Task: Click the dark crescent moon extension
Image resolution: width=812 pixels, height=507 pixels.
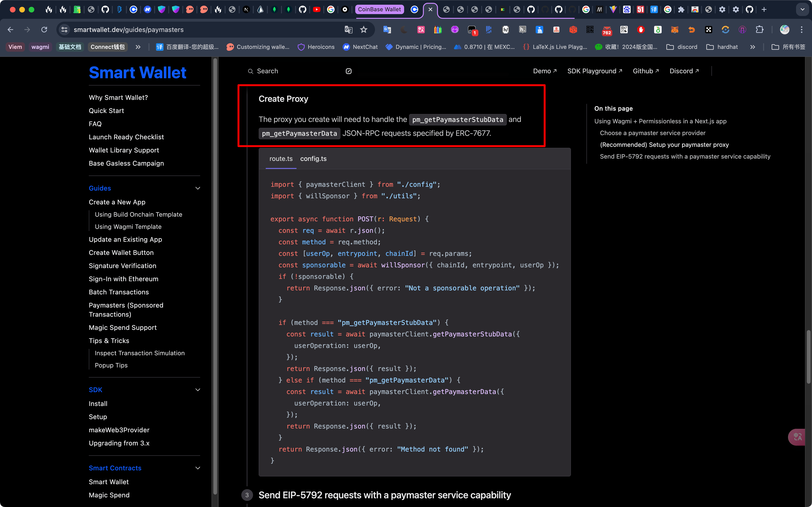Action: [x=404, y=30]
